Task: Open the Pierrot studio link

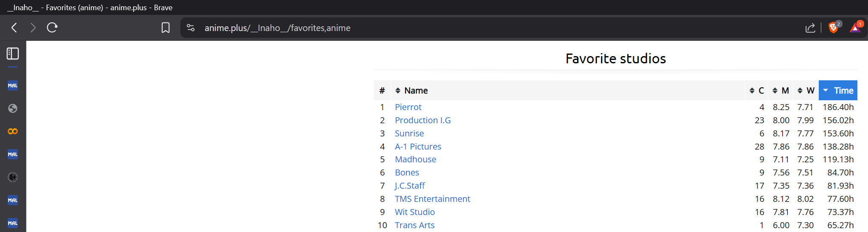Action: click(x=408, y=107)
